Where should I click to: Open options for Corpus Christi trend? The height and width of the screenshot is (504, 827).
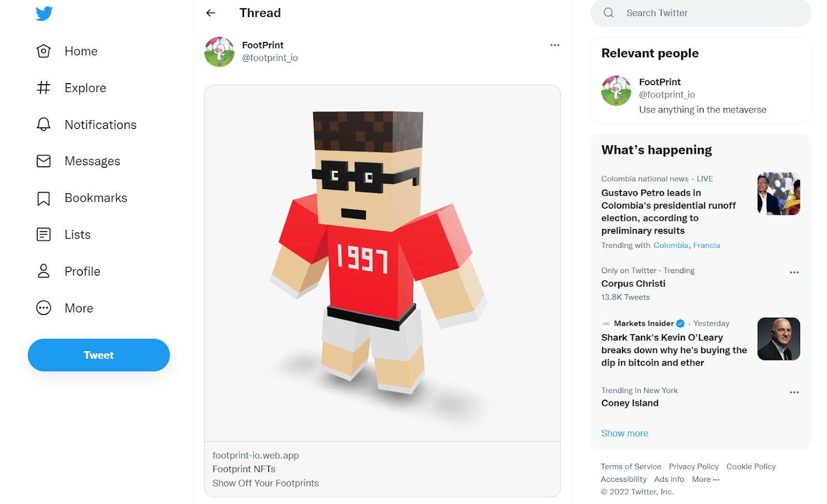point(794,272)
